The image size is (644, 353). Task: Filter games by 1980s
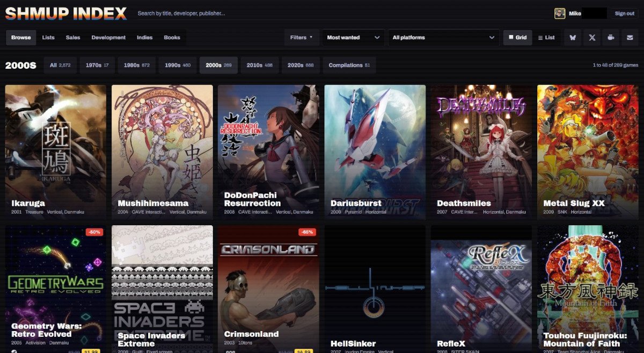pyautogui.click(x=137, y=65)
